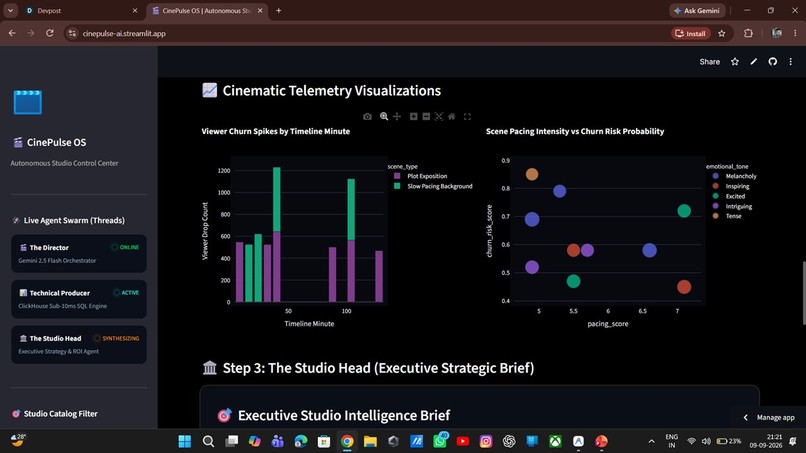The height and width of the screenshot is (453, 806).
Task: Open the chart in fullscreen mode
Action: (467, 117)
